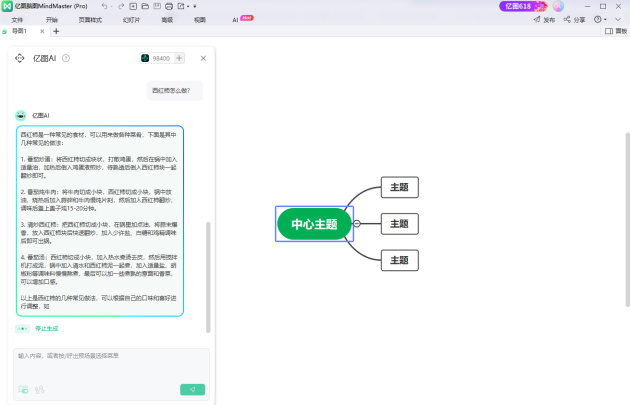The height and width of the screenshot is (405, 630).
Task: Click the user avatar in the title bar
Action: pyautogui.click(x=558, y=6)
